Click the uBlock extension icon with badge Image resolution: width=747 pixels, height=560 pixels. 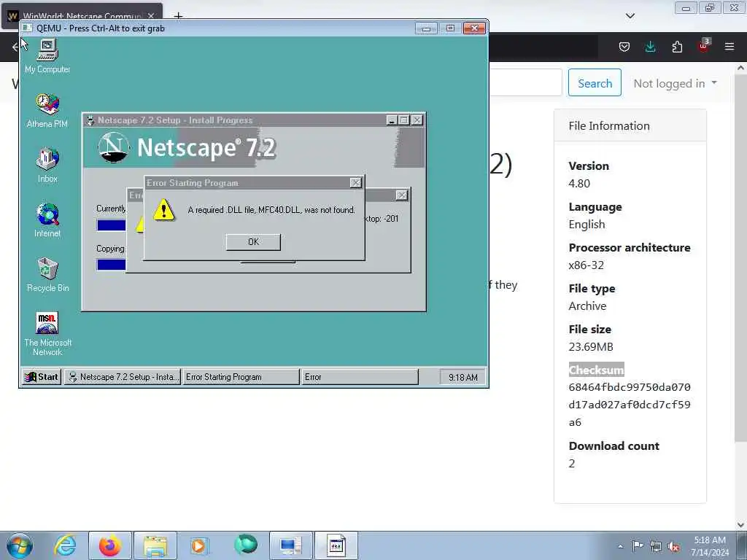click(x=703, y=46)
